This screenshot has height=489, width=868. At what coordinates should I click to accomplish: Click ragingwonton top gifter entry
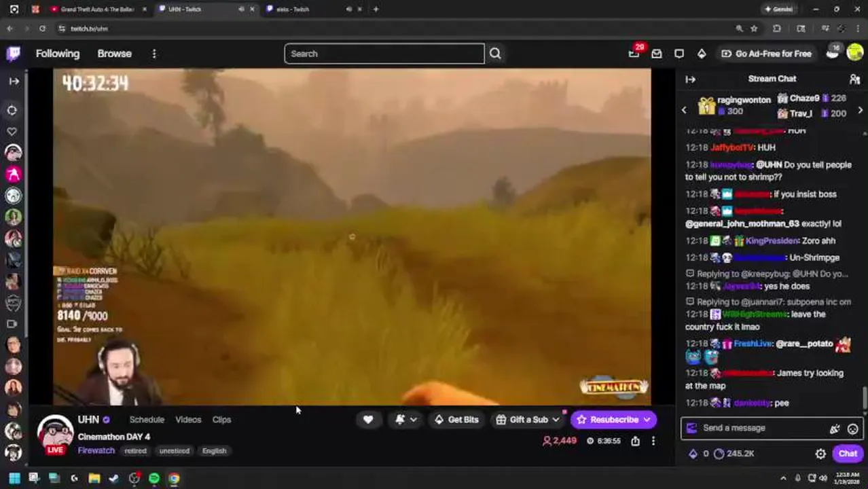pyautogui.click(x=735, y=105)
